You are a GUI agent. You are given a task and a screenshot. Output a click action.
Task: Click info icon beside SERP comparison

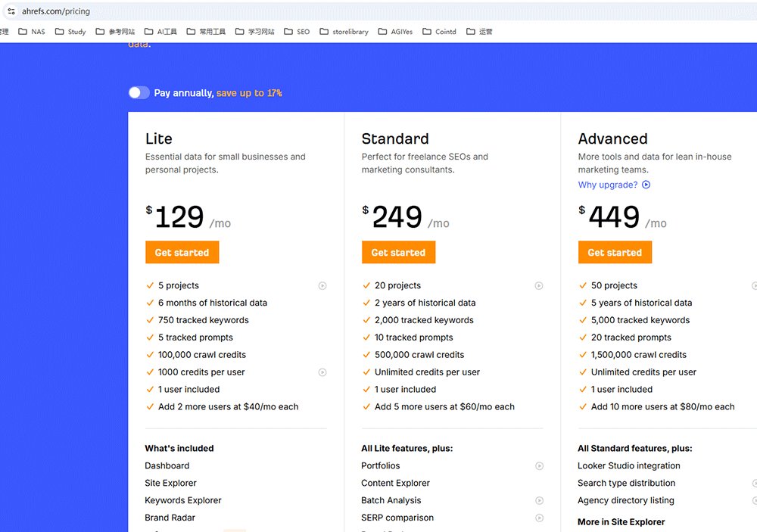[539, 518]
